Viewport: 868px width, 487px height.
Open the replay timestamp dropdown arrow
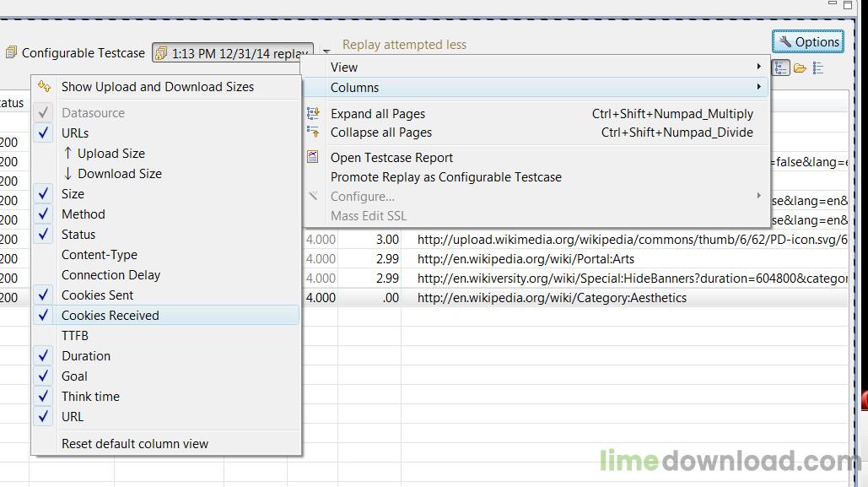326,52
